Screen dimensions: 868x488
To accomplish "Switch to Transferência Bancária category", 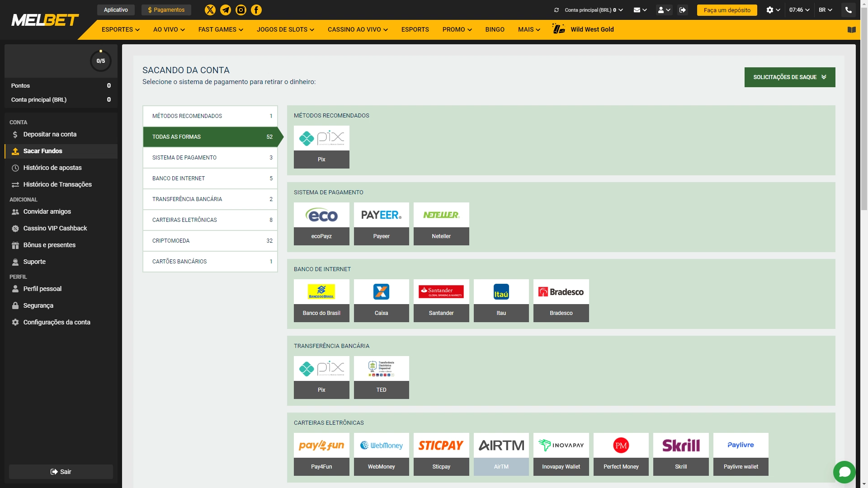I will click(x=210, y=199).
